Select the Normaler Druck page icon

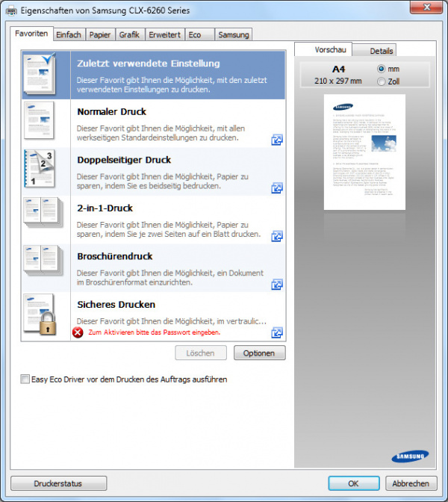[x=39, y=121]
